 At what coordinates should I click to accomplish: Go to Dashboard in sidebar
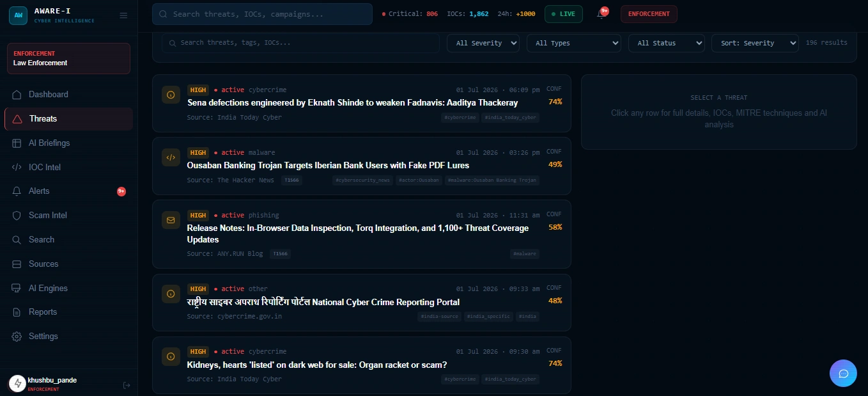(x=68, y=95)
